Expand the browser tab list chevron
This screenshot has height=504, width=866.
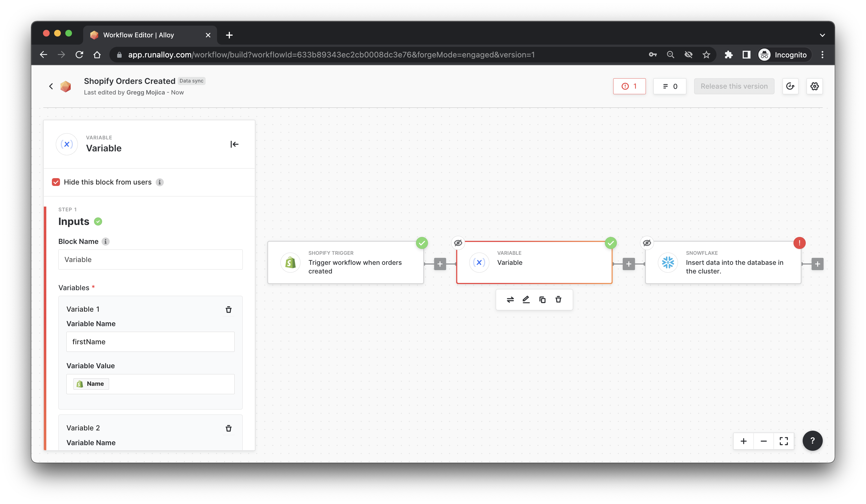pos(822,35)
